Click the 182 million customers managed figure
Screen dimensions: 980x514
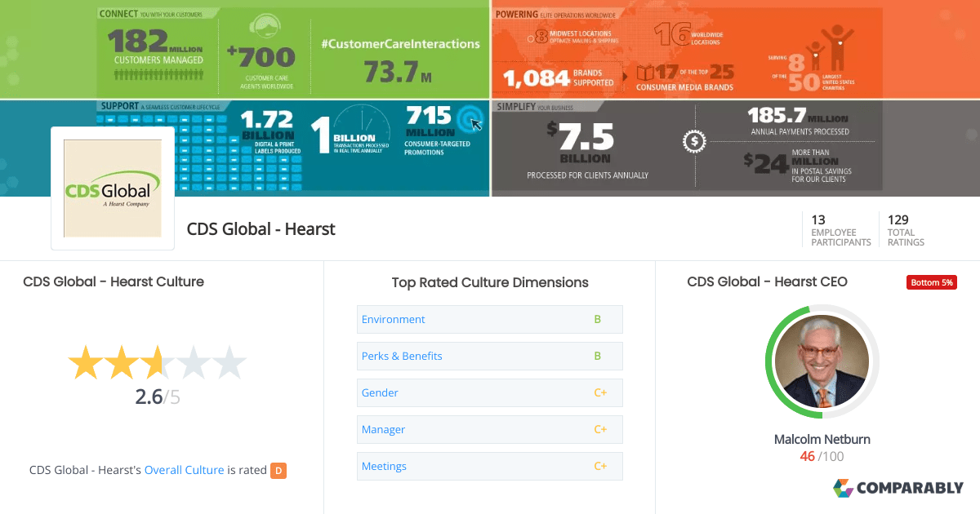click(x=154, y=47)
